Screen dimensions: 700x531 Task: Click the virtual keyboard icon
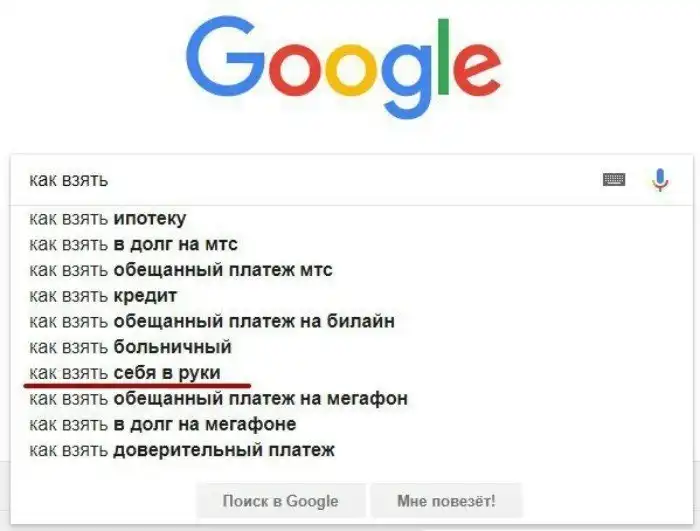(x=614, y=180)
